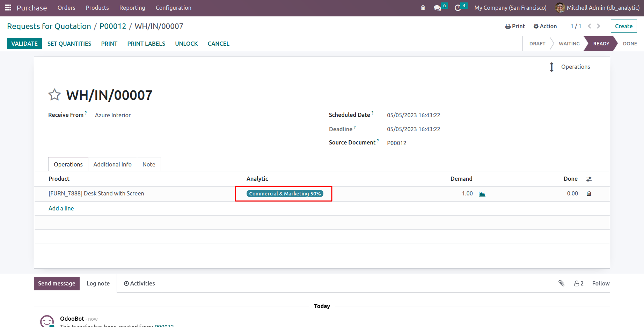This screenshot has height=327, width=644.
Task: Click Set Quantities button
Action: tap(69, 44)
